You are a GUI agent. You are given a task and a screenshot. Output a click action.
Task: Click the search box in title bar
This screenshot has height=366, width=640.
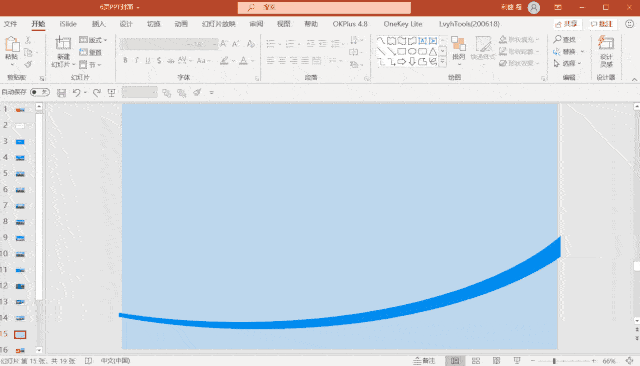[x=324, y=7]
